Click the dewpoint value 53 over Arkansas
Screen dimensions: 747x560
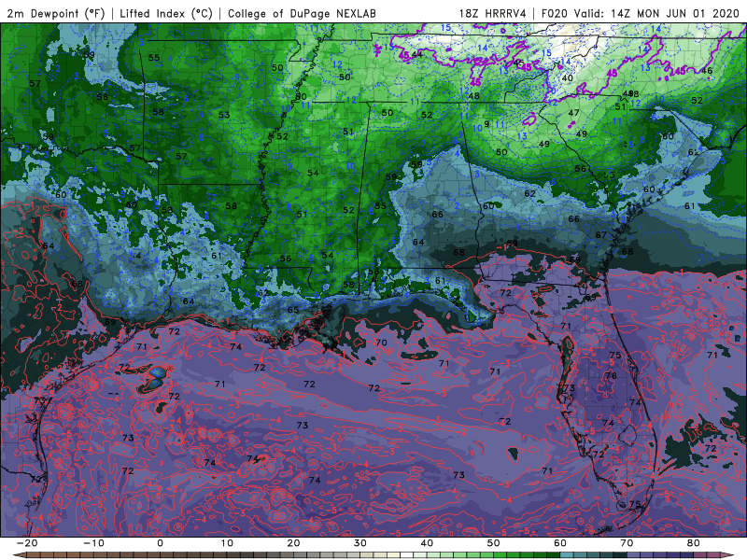pos(224,115)
